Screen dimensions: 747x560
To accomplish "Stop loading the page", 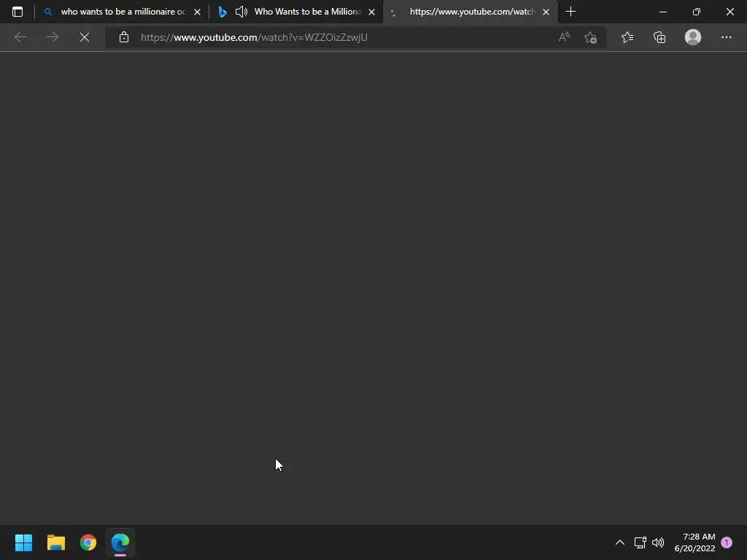I will (x=85, y=37).
